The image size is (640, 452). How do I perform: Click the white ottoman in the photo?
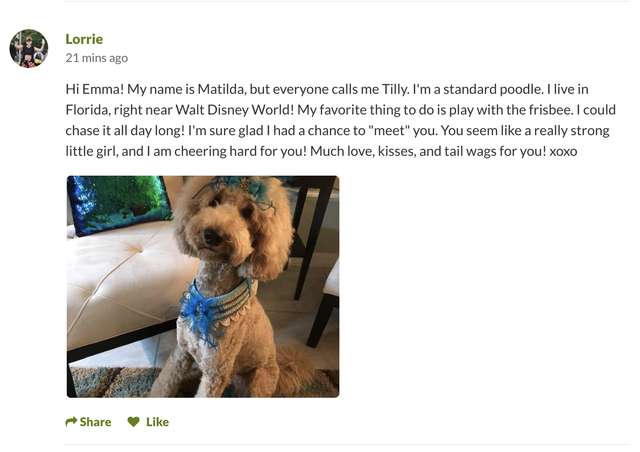click(122, 286)
